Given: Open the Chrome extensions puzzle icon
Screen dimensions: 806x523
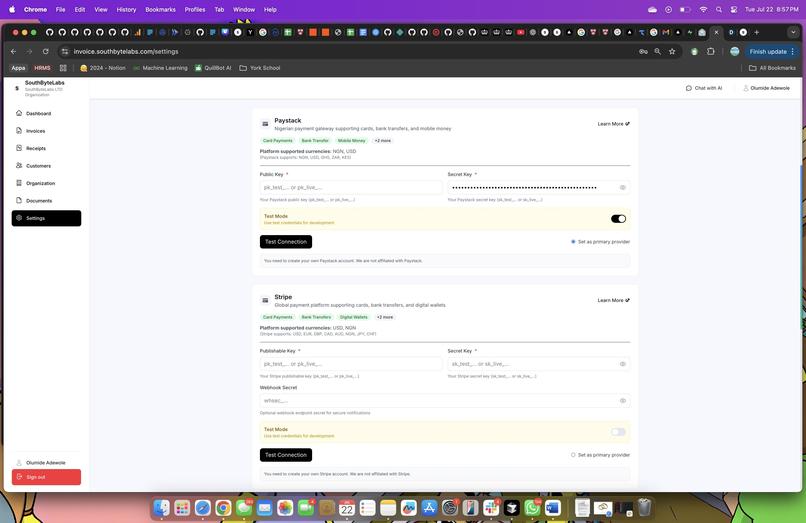Looking at the screenshot, I should pyautogui.click(x=711, y=51).
